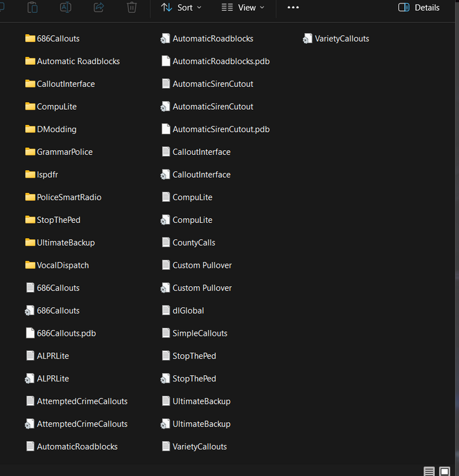The height and width of the screenshot is (476, 459).
Task: Select the ALPRLite DLL with gear icon
Action: click(47, 378)
